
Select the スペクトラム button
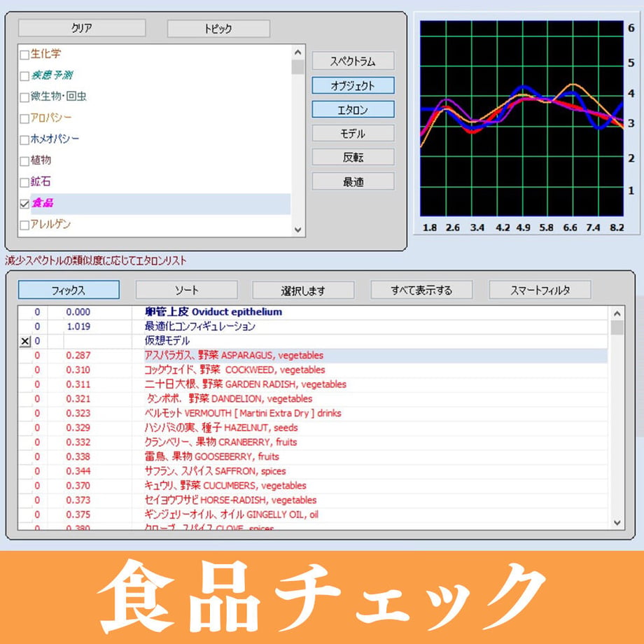tap(353, 61)
